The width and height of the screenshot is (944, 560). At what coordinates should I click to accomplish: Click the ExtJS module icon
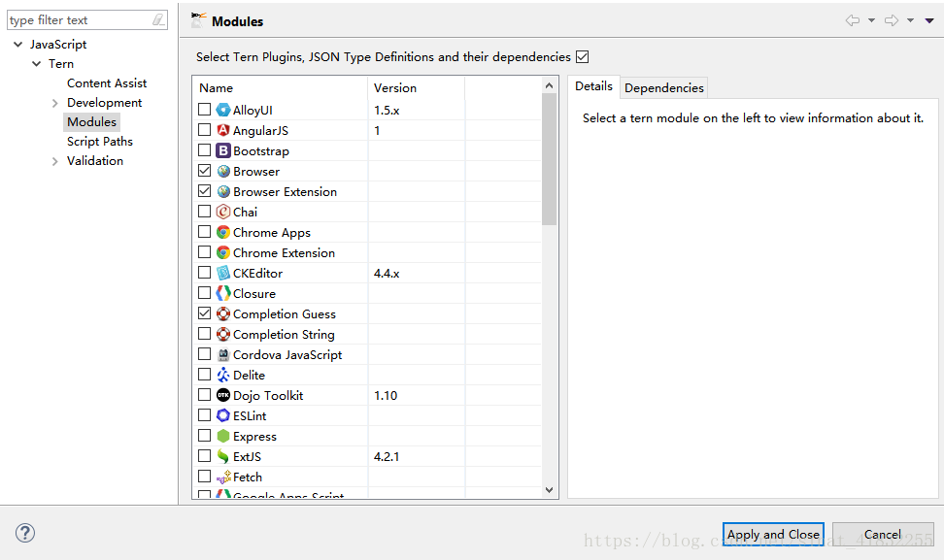coord(223,456)
